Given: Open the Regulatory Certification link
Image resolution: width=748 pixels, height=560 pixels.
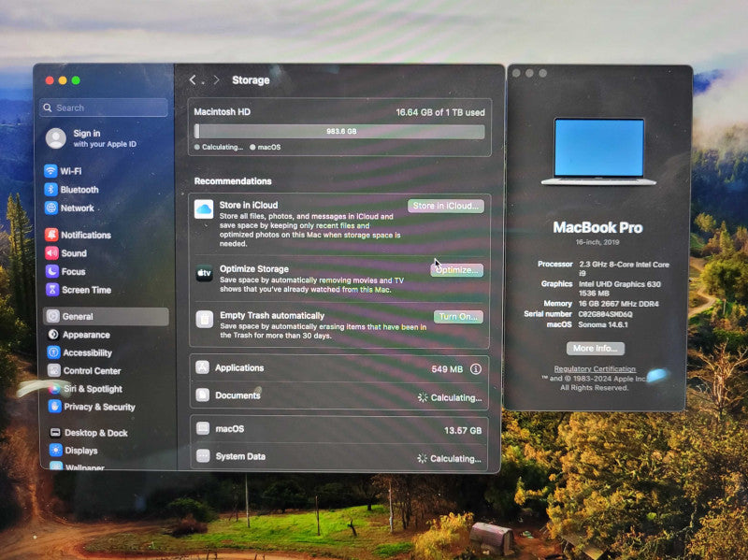Looking at the screenshot, I should 595,368.
